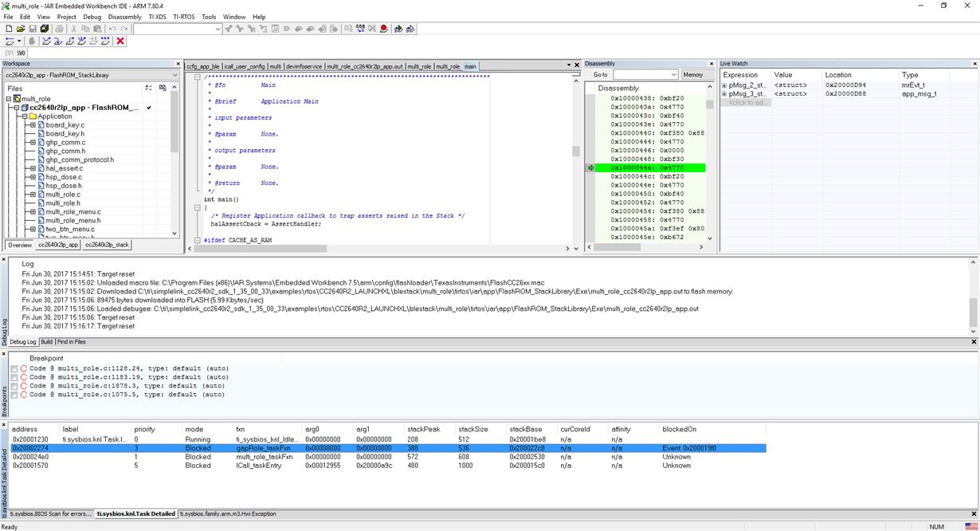
Task: Open the toolbar quick search dropdown
Action: (x=218, y=28)
